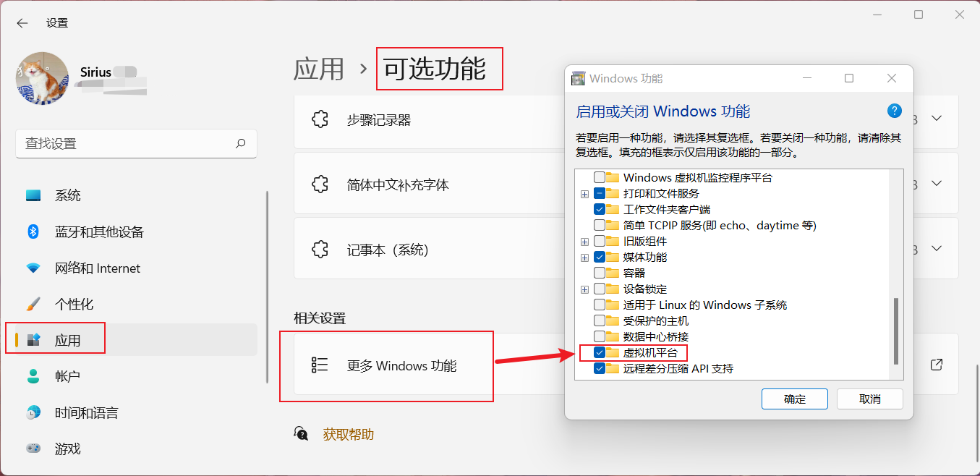Check the 设备锁定 checkbox
Viewport: 980px width, 476px height.
pyautogui.click(x=600, y=289)
